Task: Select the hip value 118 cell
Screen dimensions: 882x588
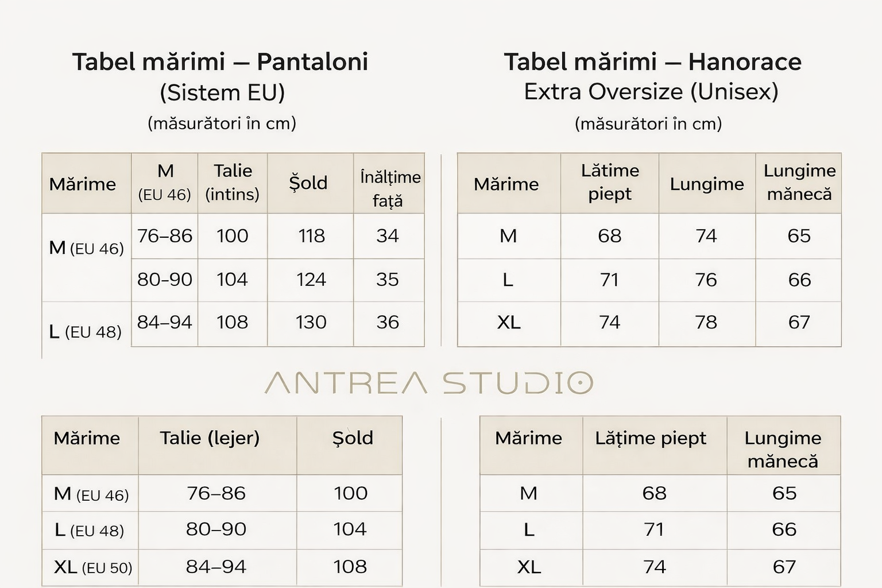Action: coord(311,236)
